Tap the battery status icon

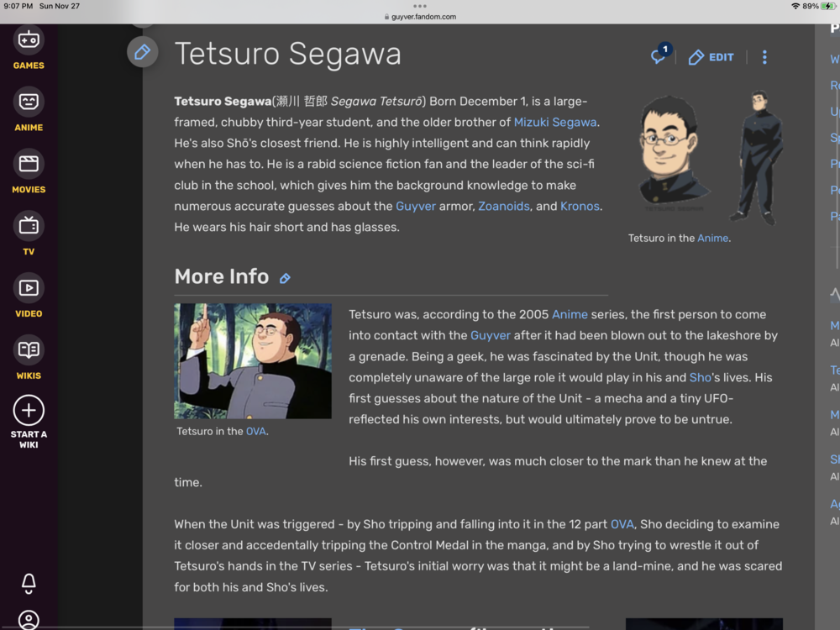point(828,6)
